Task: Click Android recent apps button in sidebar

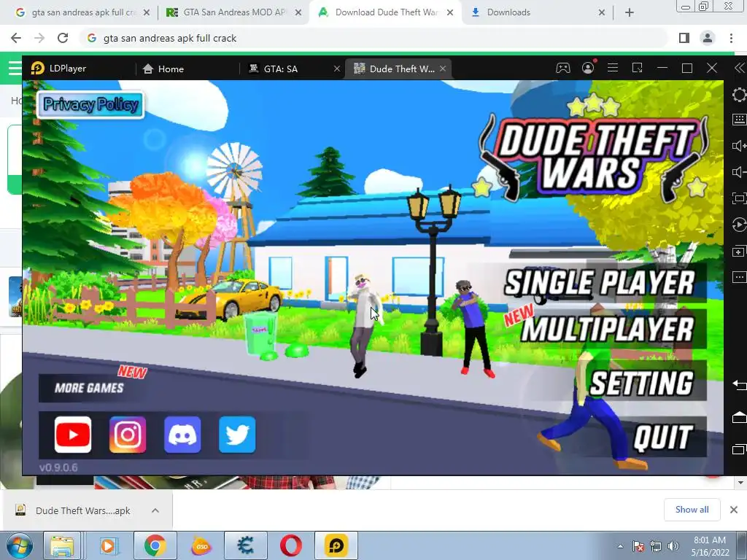Action: [739, 449]
